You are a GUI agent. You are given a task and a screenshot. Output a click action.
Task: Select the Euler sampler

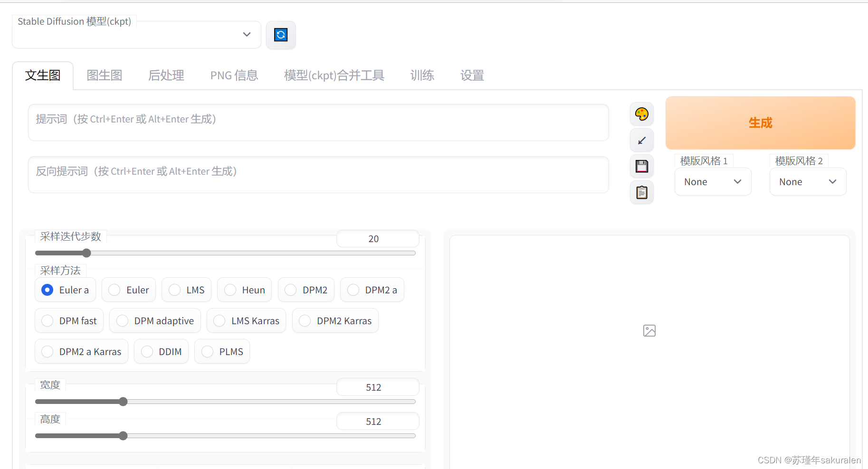tap(129, 290)
